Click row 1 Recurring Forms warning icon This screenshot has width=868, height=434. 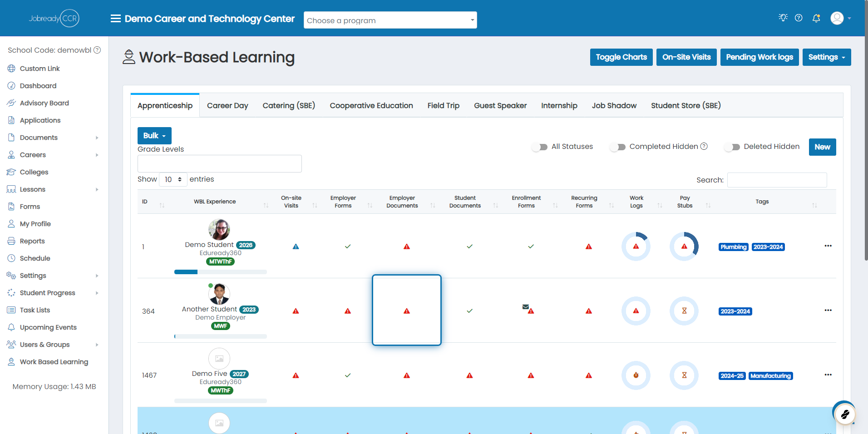pyautogui.click(x=589, y=247)
